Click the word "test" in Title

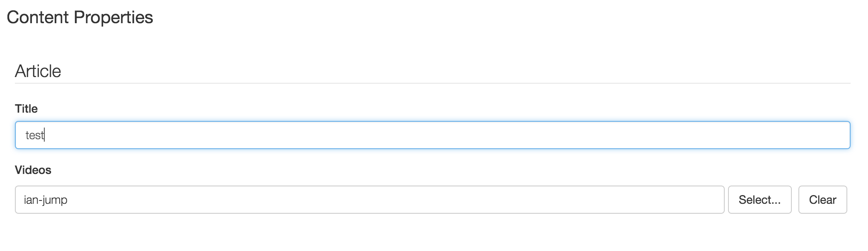click(x=34, y=135)
